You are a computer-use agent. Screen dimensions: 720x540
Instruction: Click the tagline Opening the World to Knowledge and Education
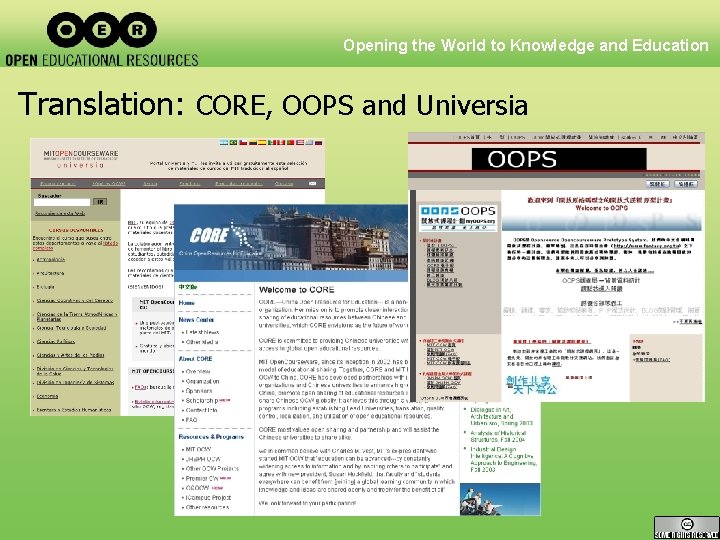[526, 45]
